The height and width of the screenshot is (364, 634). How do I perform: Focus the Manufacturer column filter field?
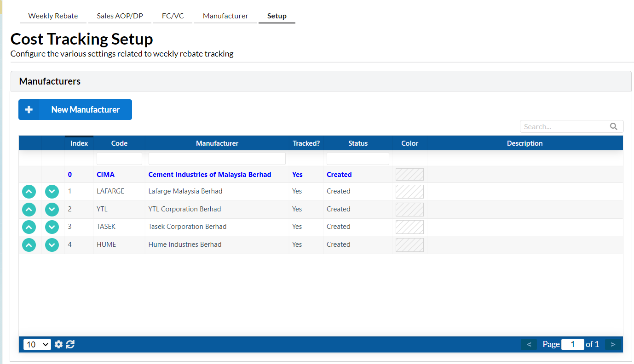point(217,159)
